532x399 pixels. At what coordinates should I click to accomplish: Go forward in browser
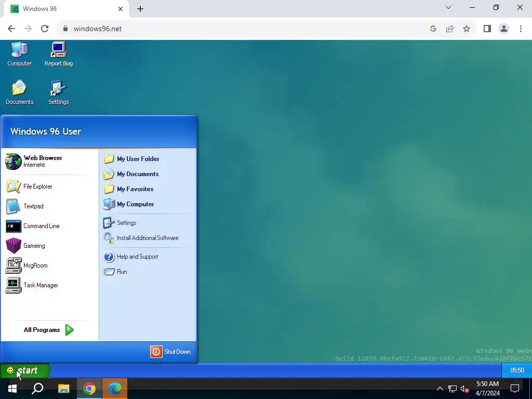(x=28, y=29)
